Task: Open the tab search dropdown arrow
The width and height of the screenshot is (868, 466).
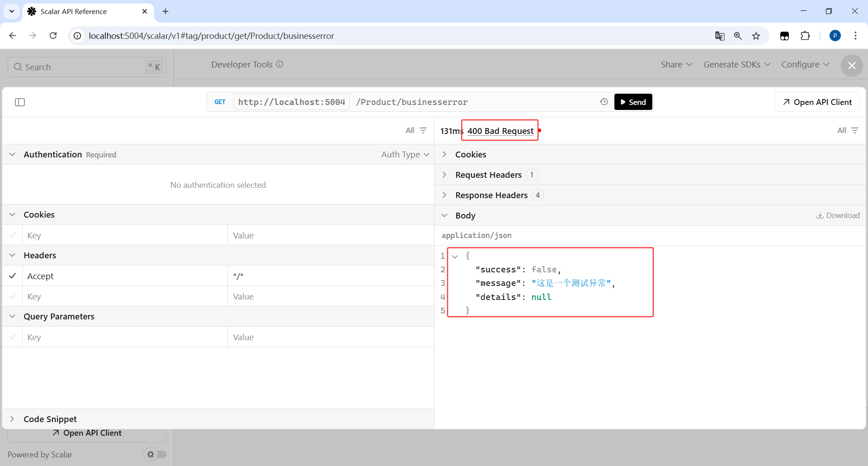Action: click(12, 11)
